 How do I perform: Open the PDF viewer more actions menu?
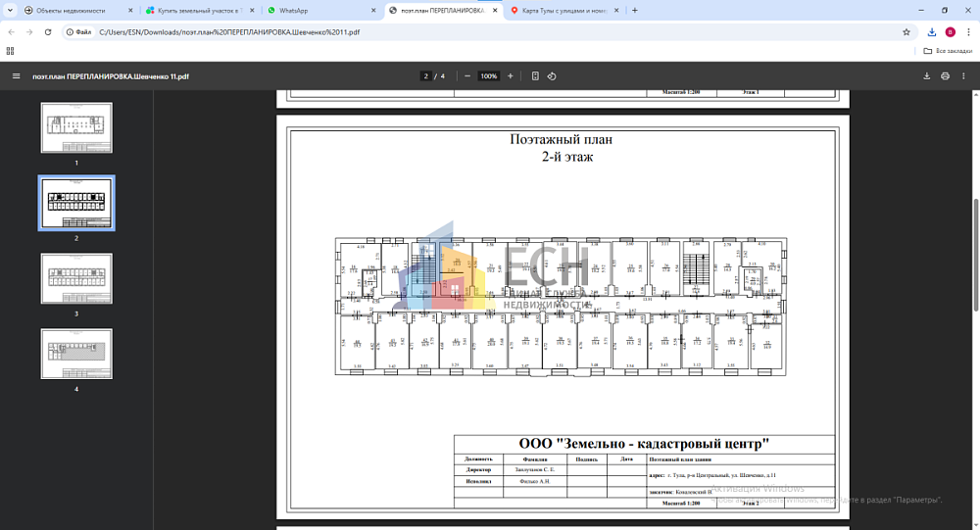963,76
